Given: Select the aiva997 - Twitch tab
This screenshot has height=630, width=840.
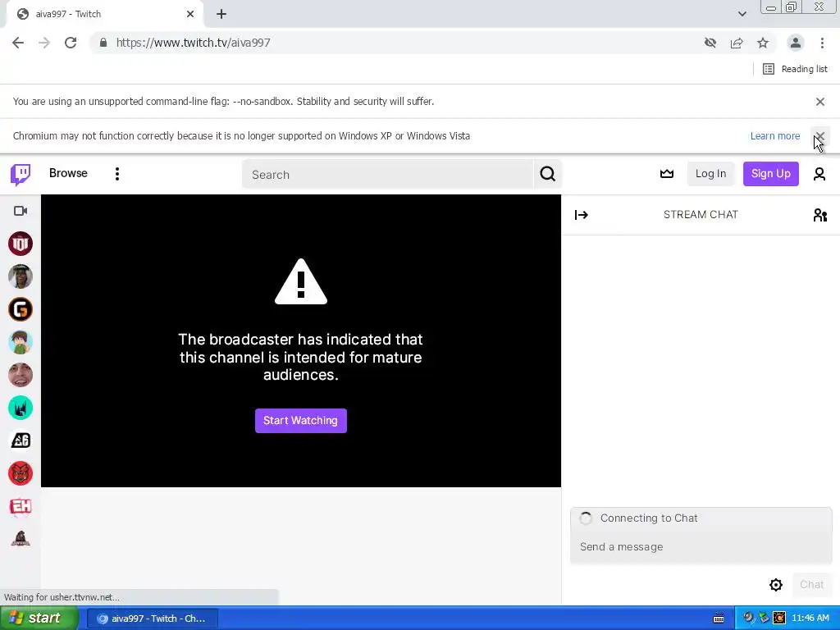Looking at the screenshot, I should click(104, 14).
